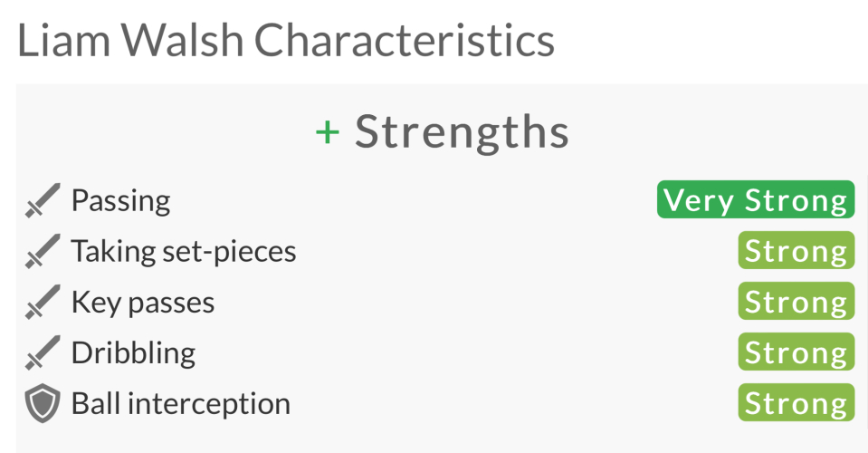
Task: Select the Taking set-pieces label
Action: (184, 251)
